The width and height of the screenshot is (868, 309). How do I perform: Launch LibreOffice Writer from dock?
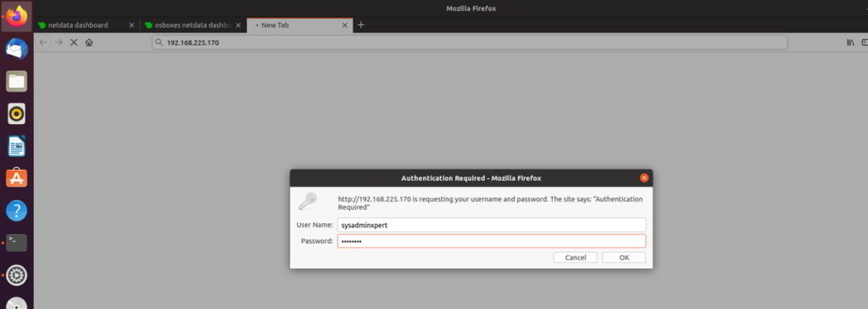[x=17, y=146]
